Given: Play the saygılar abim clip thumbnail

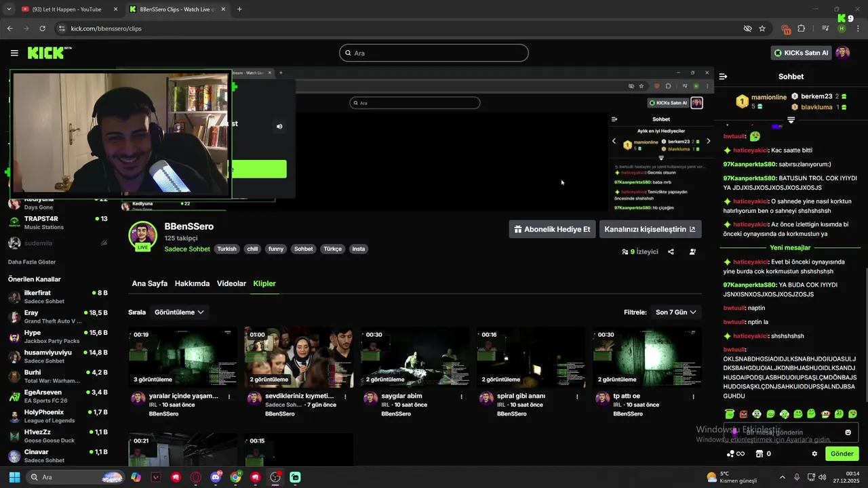Looking at the screenshot, I should tap(415, 357).
